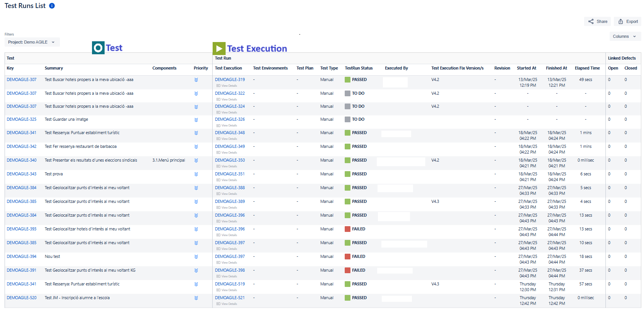This screenshot has height=311, width=644.
Task: Click the Elapsed Time column header
Action: [x=587, y=68]
